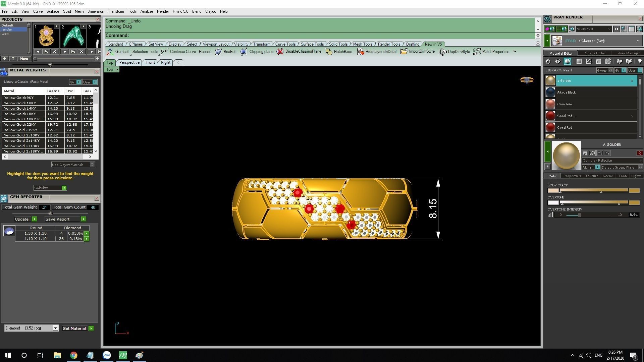Screen dimensions: 644x362
Task: Toggle Default Ground Plane option
Action: pos(622,167)
